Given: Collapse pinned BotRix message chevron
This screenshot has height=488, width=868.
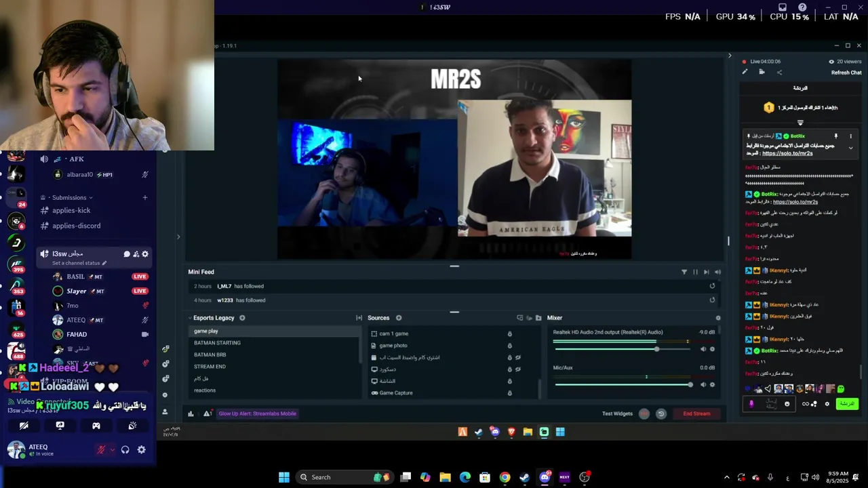Looking at the screenshot, I should pyautogui.click(x=850, y=148).
